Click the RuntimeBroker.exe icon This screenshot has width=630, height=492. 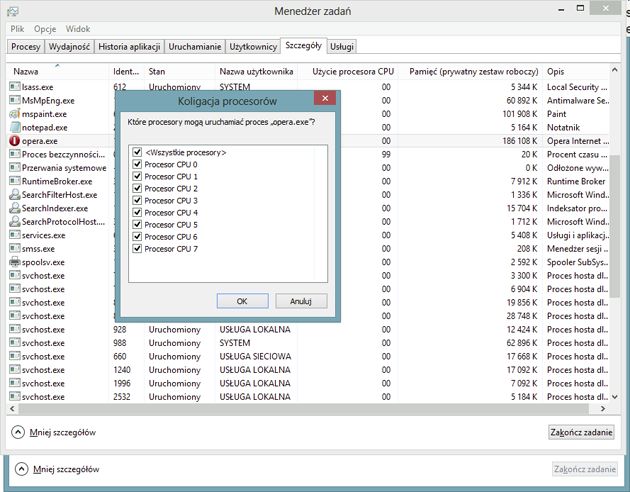15,181
